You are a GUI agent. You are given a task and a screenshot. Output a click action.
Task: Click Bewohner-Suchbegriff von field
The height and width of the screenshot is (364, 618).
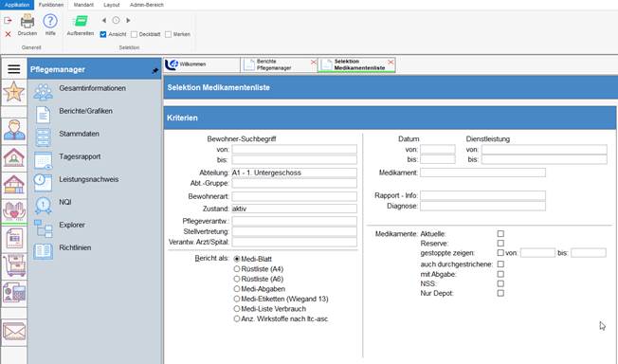click(294, 149)
